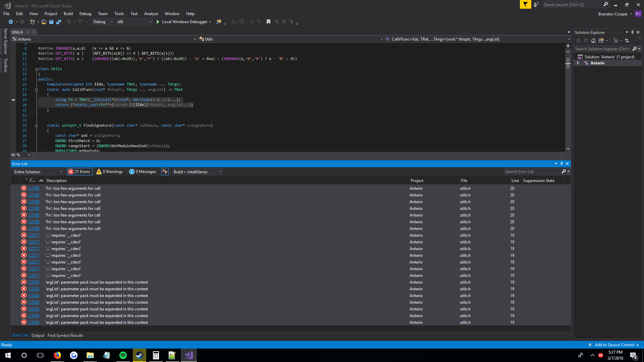Click the Home icon in Solution Explorer

point(593,41)
